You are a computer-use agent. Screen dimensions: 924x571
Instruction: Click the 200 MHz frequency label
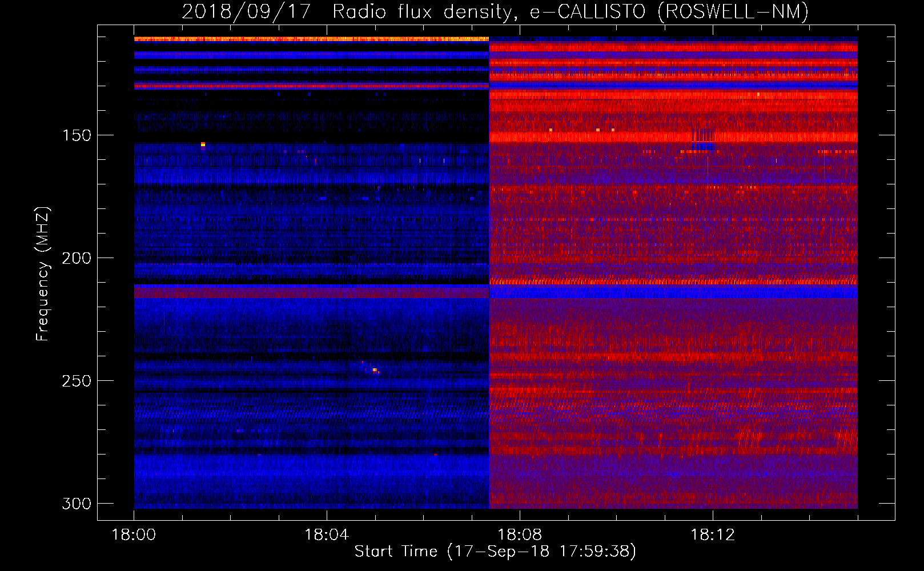coord(77,259)
